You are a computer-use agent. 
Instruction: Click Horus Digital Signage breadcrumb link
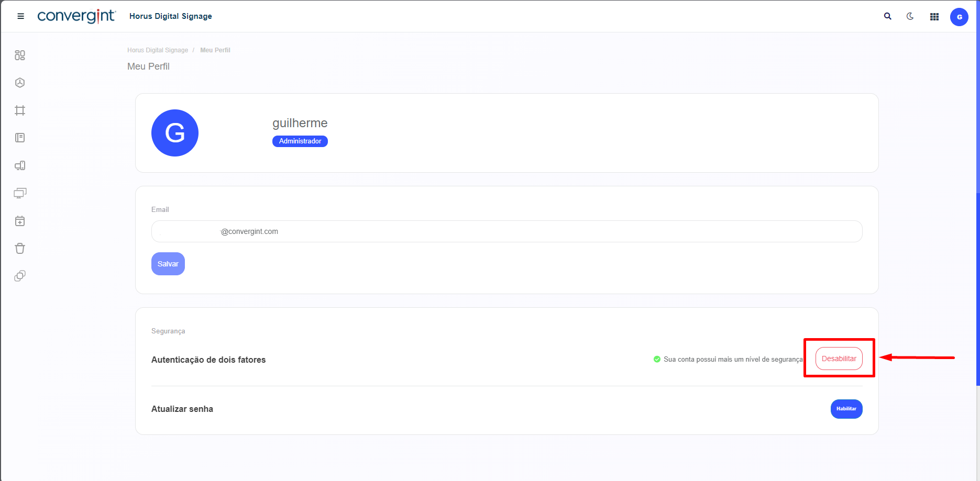pyautogui.click(x=157, y=50)
